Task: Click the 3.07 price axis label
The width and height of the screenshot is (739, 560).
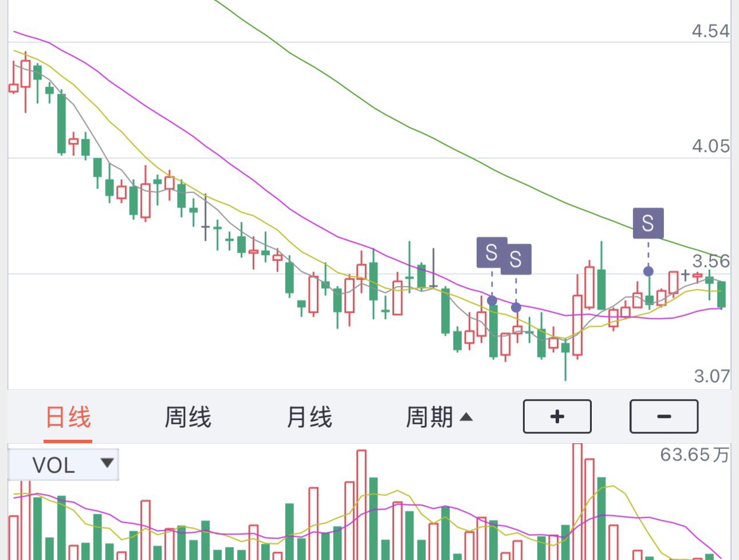Action: (712, 376)
